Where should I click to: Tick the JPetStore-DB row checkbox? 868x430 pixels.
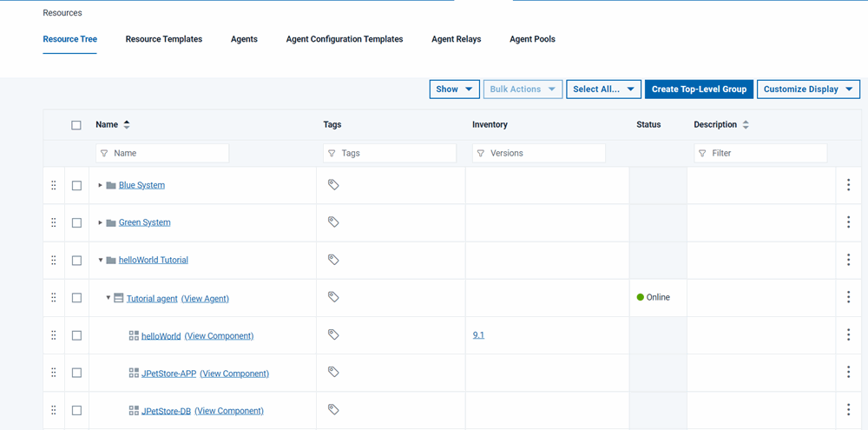76,410
